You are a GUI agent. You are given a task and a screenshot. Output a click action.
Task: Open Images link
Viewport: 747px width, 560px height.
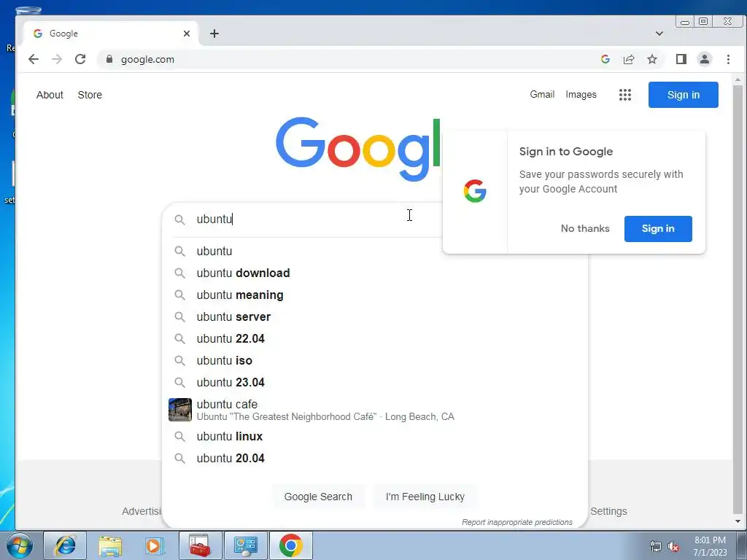coord(581,94)
